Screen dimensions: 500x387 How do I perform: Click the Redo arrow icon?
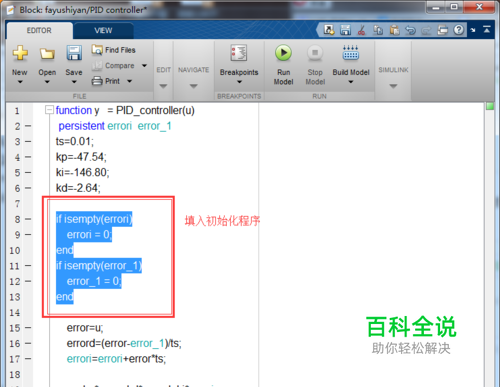(x=426, y=31)
